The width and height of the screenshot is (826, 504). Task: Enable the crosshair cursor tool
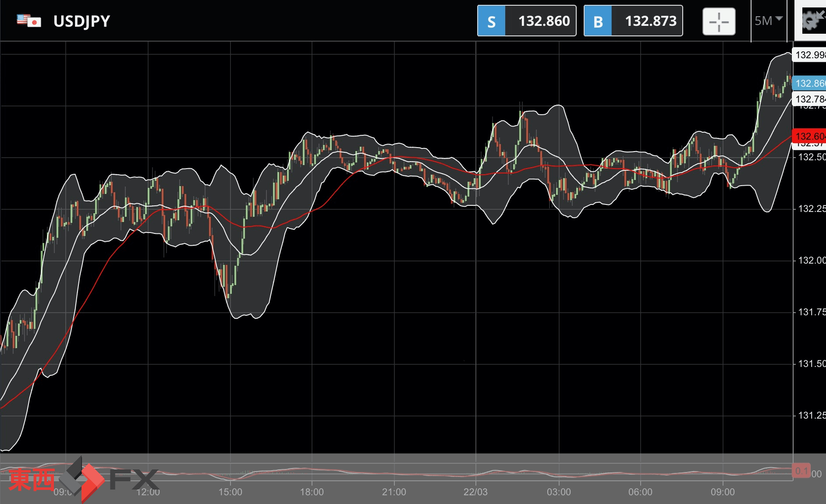click(x=719, y=21)
